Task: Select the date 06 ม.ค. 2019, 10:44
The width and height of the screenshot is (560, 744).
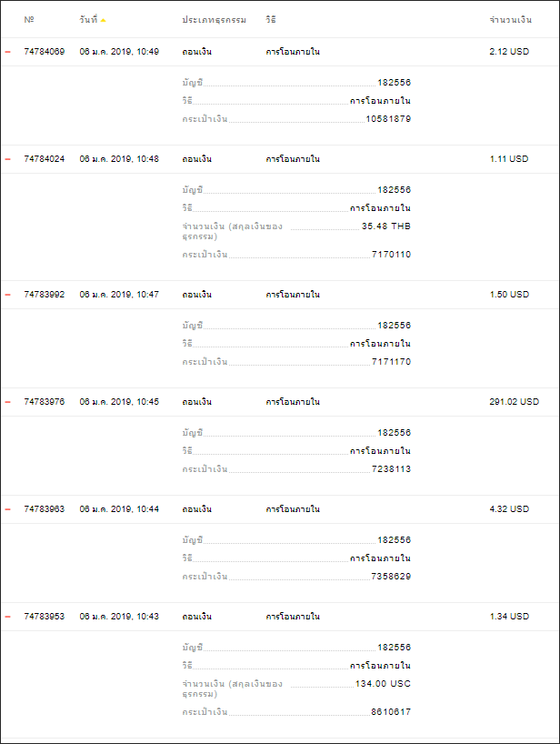Action: tap(119, 509)
